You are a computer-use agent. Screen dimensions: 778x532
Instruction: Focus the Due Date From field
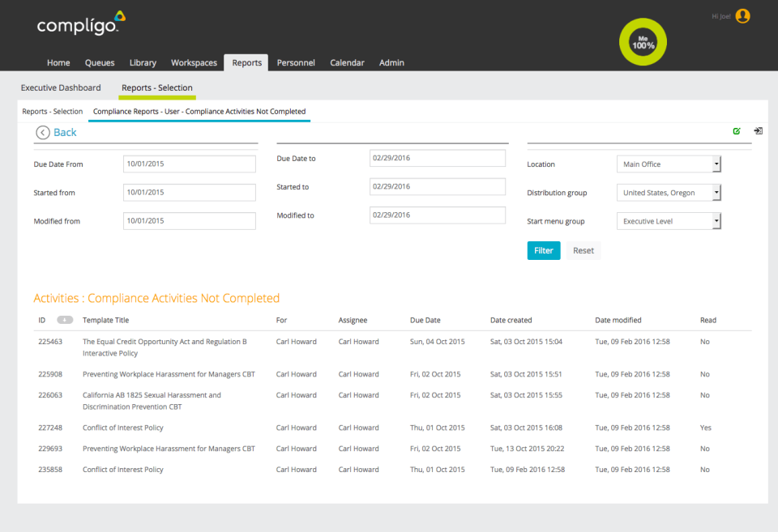(190, 164)
